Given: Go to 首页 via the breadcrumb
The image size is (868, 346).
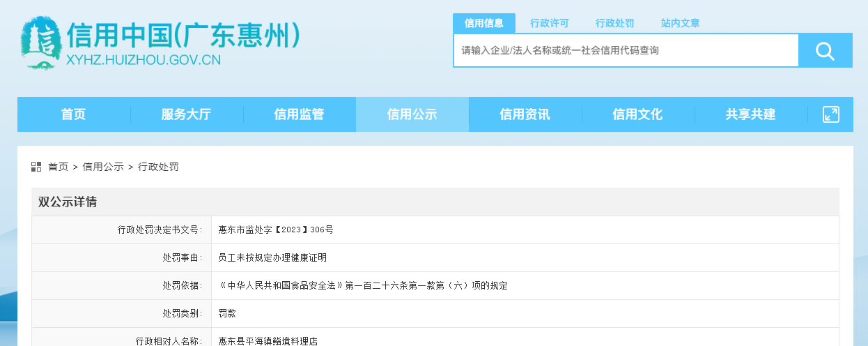Looking at the screenshot, I should point(58,167).
